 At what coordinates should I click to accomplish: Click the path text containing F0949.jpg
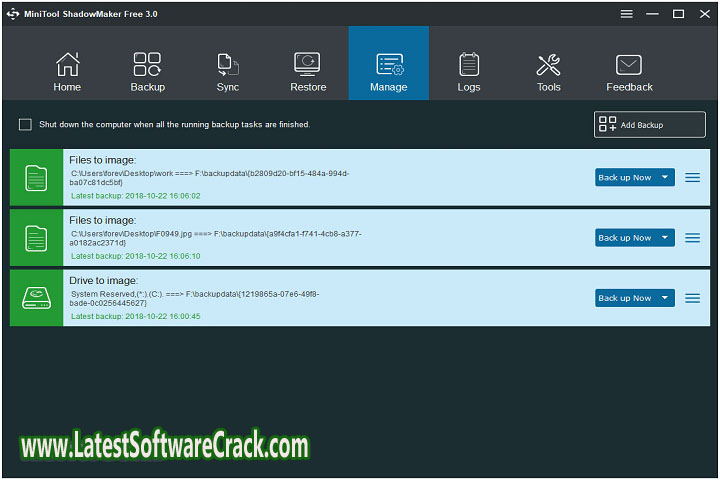(215, 238)
